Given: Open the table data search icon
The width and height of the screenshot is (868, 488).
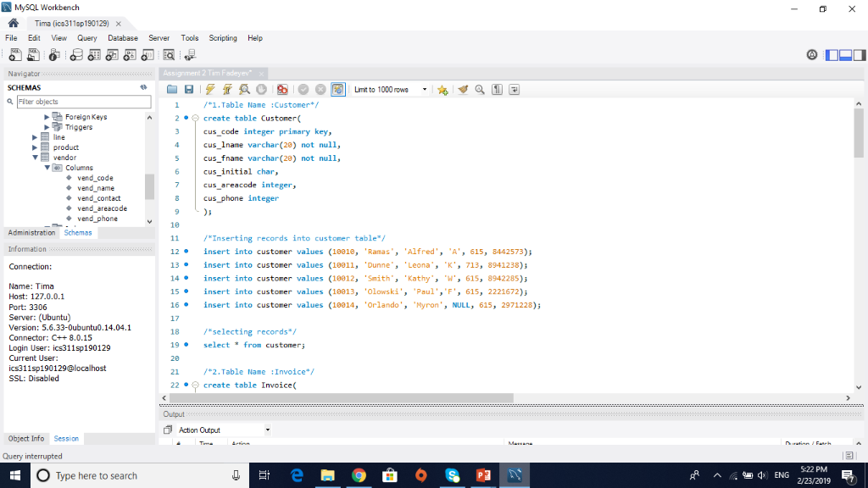Looking at the screenshot, I should (x=170, y=53).
